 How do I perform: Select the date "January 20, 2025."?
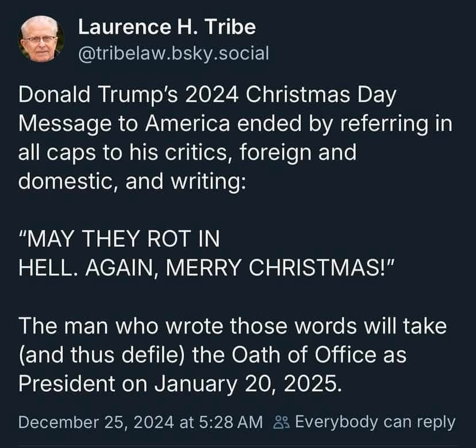click(248, 384)
